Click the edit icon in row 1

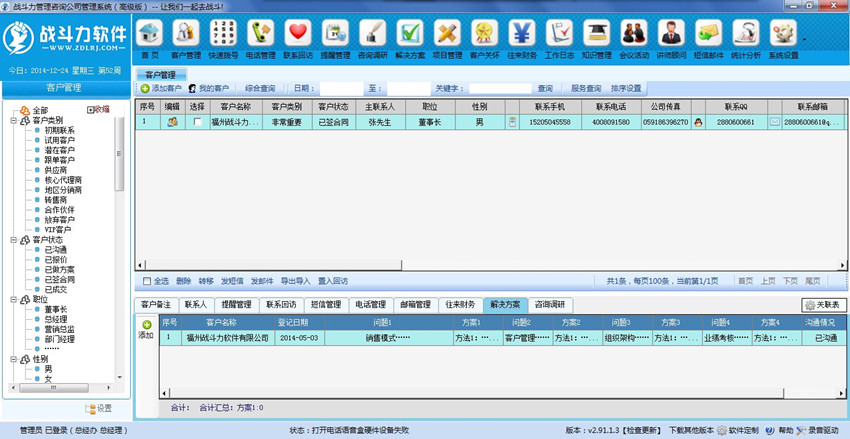point(172,122)
